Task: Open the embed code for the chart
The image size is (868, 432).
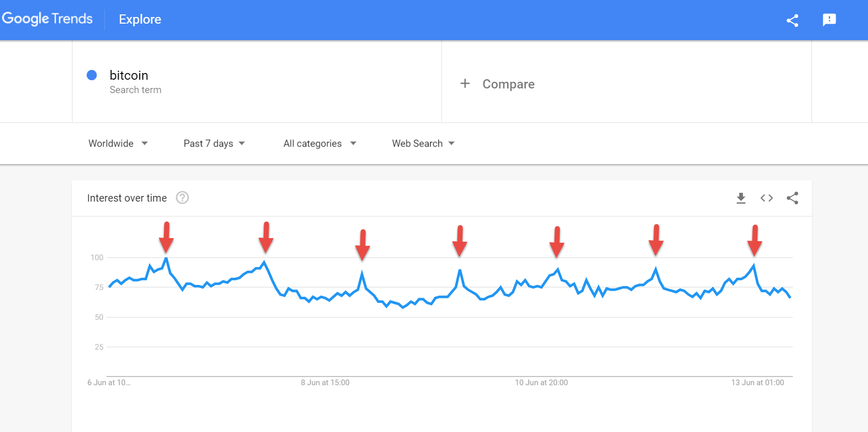Action: tap(766, 197)
